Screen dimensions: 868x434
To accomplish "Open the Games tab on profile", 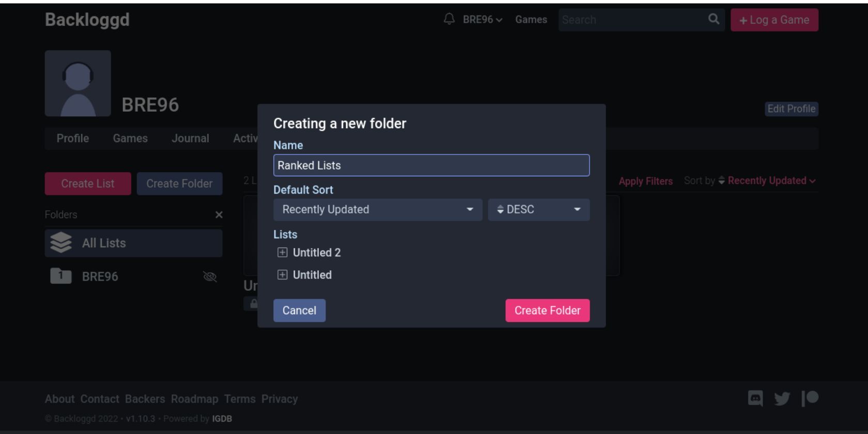I will 130,138.
